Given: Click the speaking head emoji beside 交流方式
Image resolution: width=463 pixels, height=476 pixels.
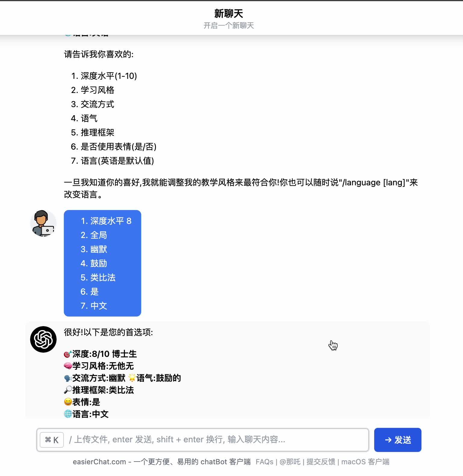Looking at the screenshot, I should (x=68, y=378).
